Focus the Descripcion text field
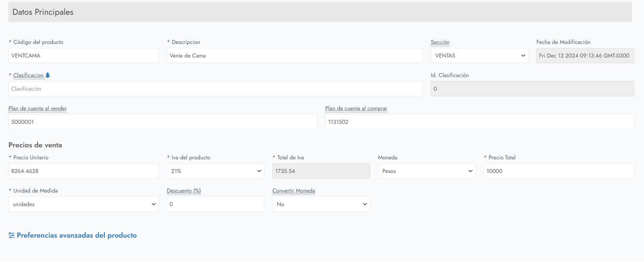The width and height of the screenshot is (644, 262). pos(294,56)
